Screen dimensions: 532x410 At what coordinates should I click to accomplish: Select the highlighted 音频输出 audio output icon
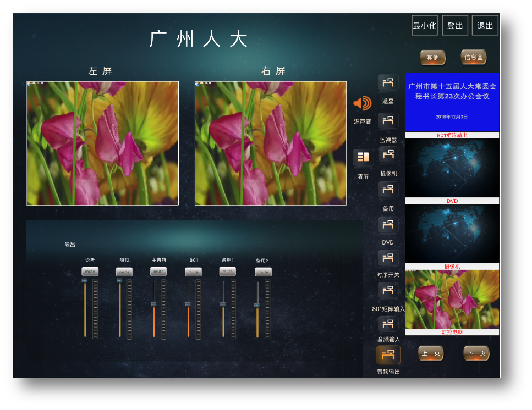click(388, 355)
